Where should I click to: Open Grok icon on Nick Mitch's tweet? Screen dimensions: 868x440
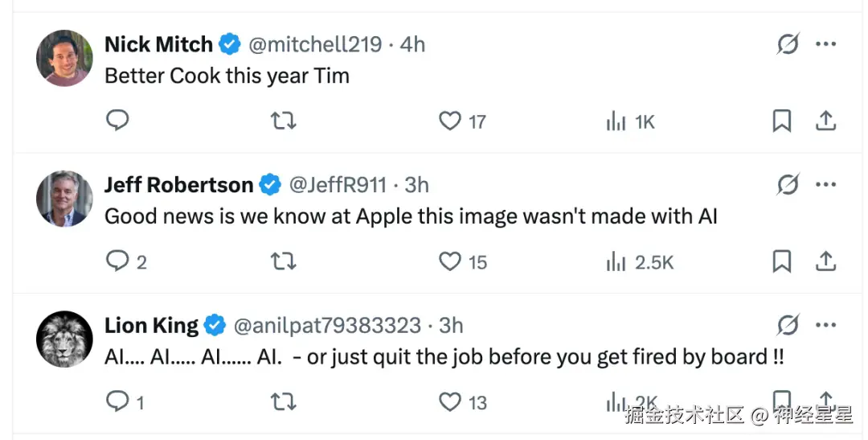[x=788, y=44]
